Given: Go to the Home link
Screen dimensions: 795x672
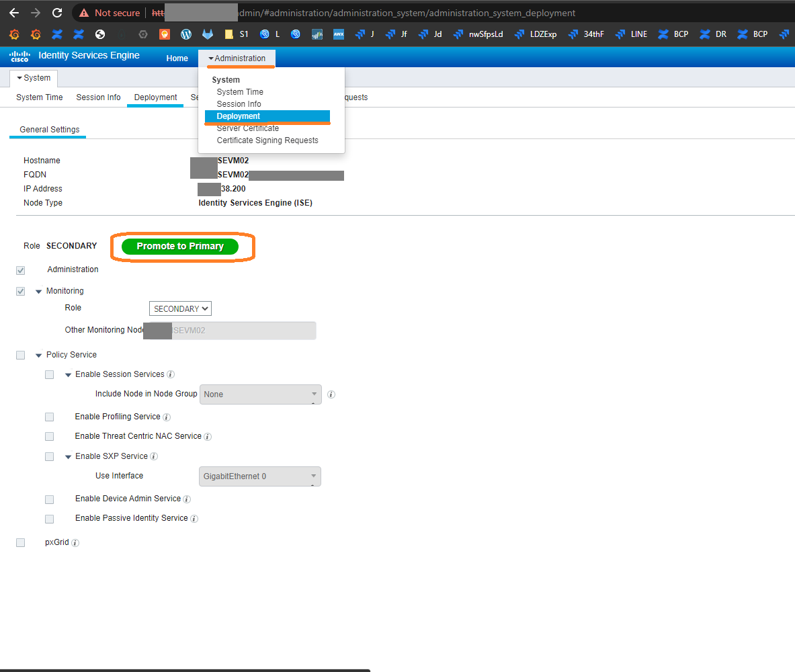Looking at the screenshot, I should (177, 58).
